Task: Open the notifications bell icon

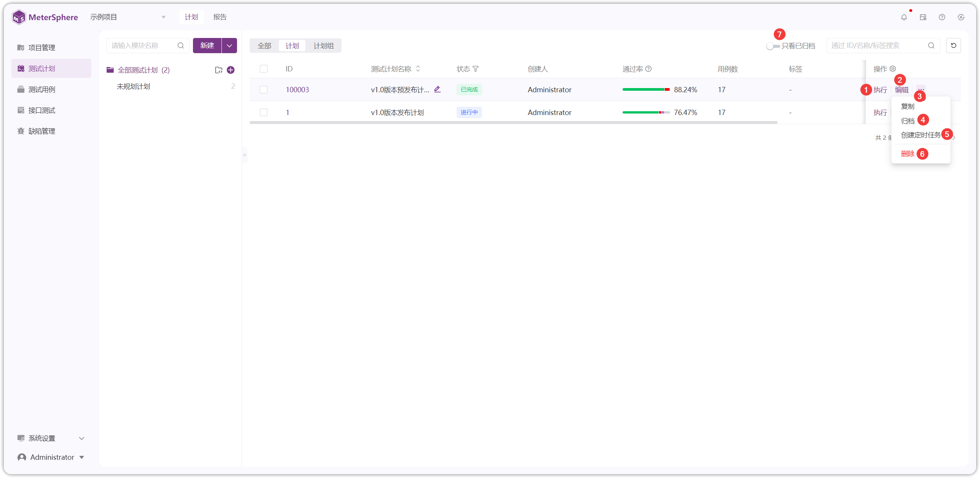Action: (x=904, y=17)
